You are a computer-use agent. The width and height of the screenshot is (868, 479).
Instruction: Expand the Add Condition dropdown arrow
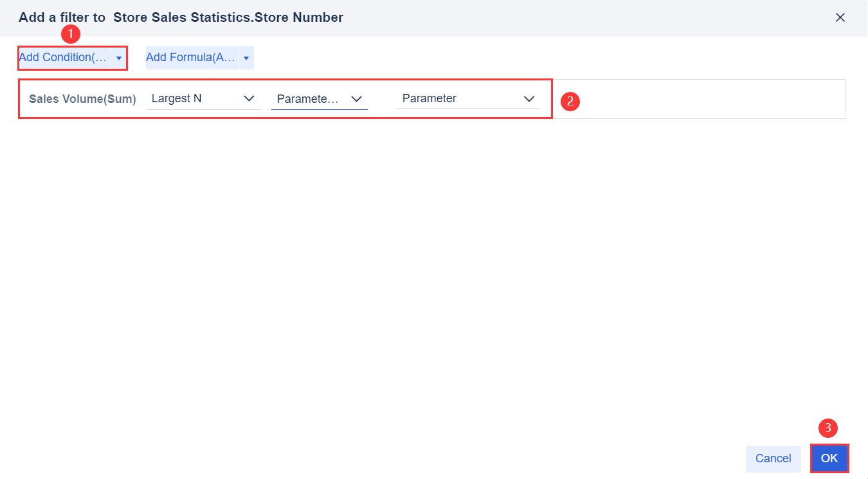(119, 58)
